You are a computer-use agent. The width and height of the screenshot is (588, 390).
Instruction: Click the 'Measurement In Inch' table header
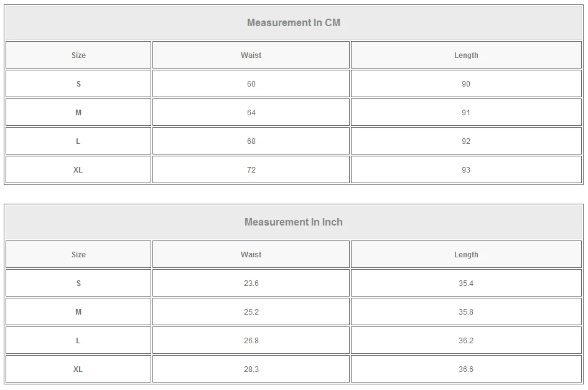[294, 222]
